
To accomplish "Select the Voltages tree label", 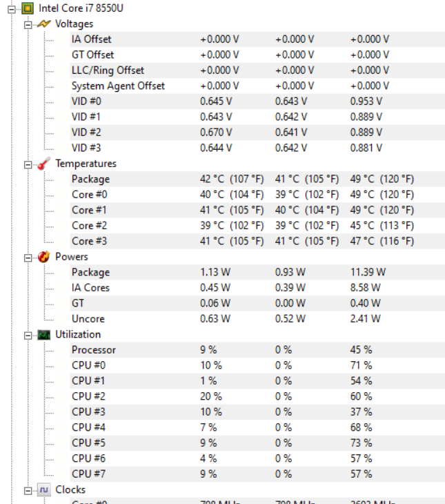I will click(x=75, y=23).
